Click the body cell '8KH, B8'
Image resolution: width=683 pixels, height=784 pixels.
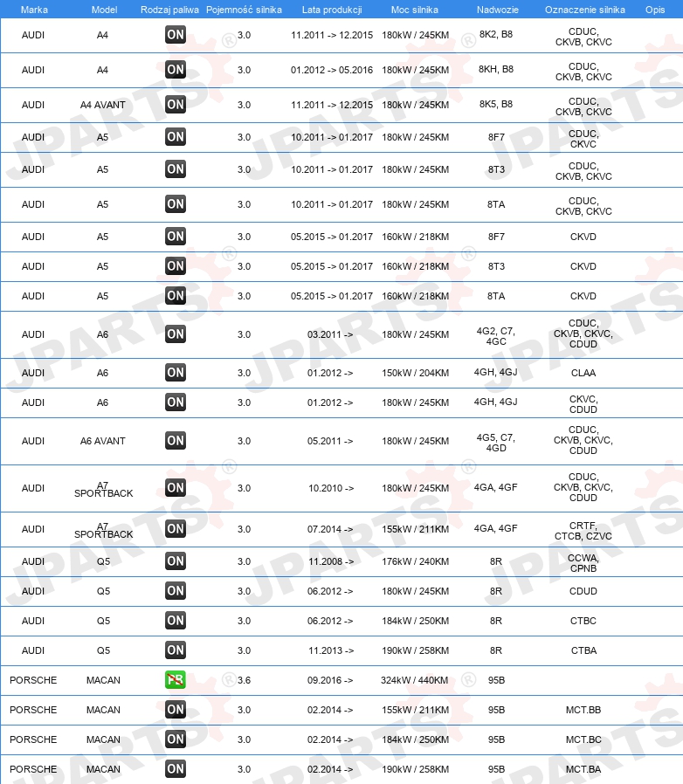click(496, 69)
